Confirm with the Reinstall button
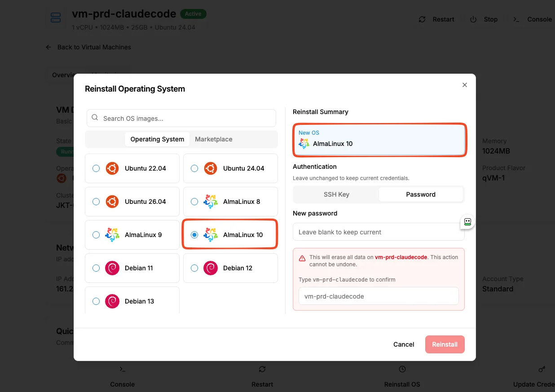555x392 pixels. tap(445, 344)
